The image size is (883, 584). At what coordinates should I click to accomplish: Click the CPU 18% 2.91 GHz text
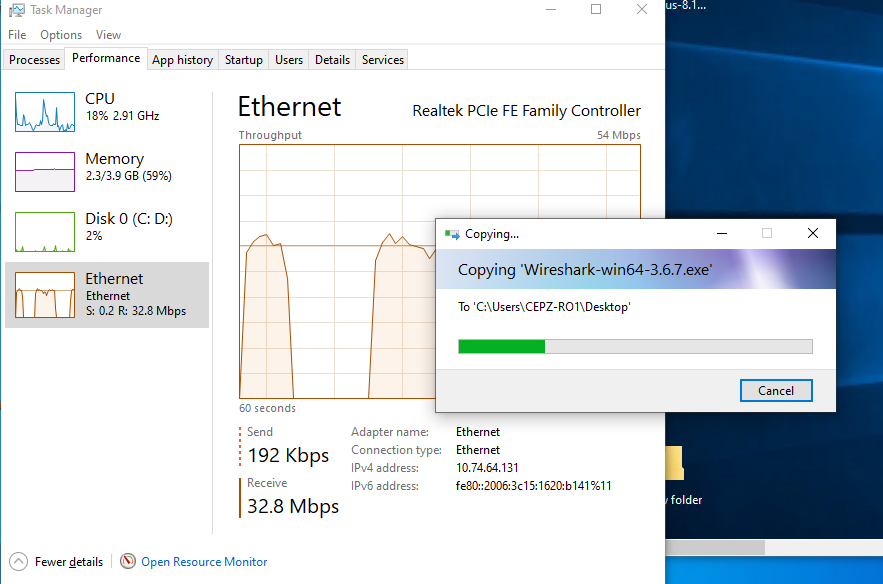click(x=122, y=116)
